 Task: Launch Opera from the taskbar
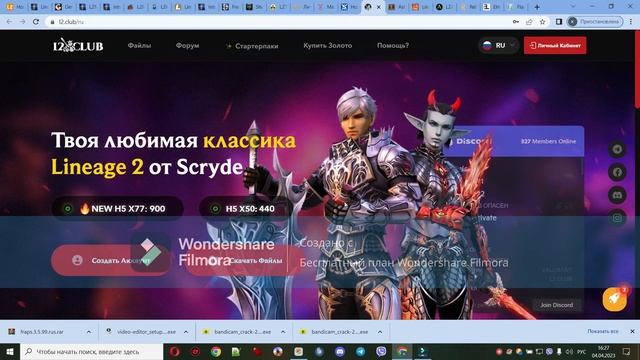(x=175, y=351)
